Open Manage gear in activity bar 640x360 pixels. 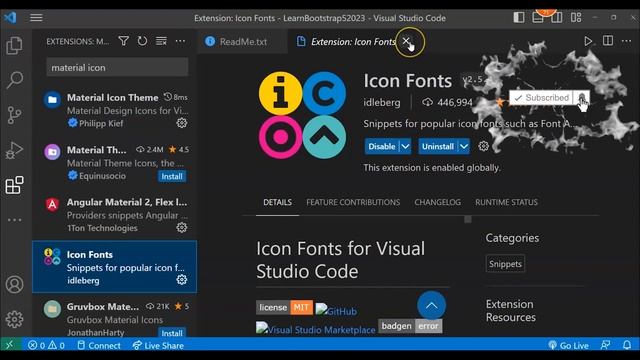14,319
